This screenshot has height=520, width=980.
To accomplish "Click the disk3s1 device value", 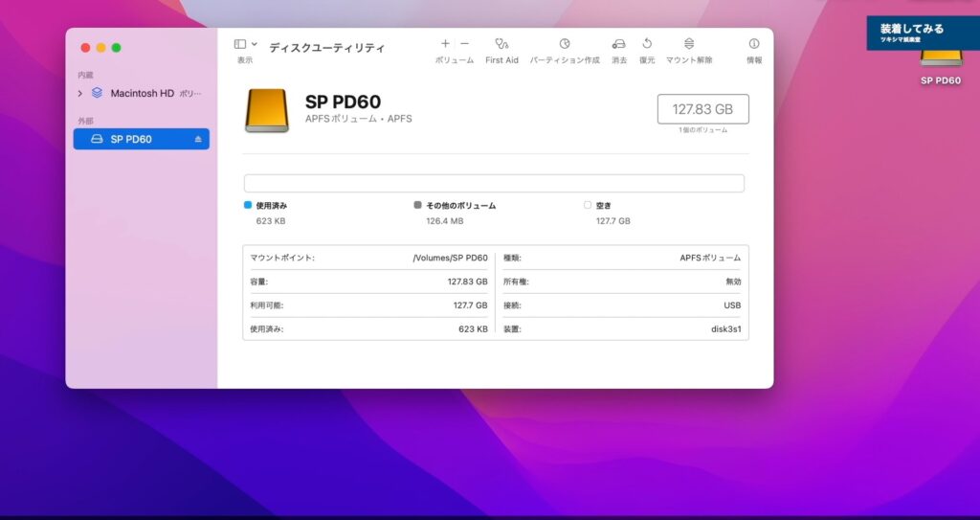I will pyautogui.click(x=726, y=329).
